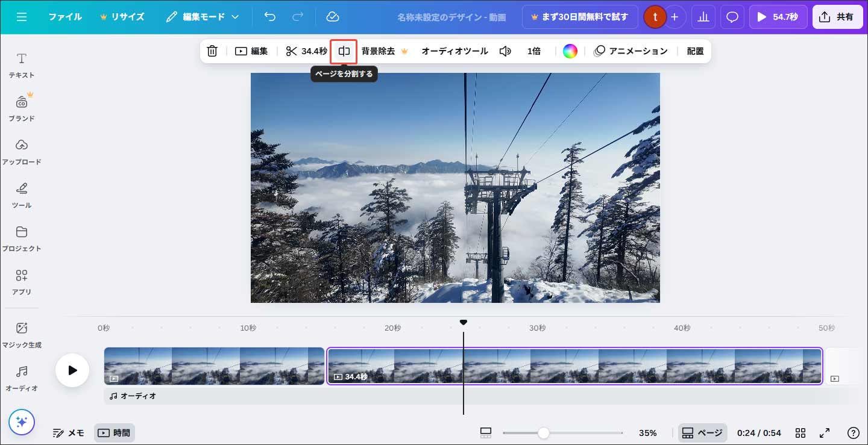This screenshot has height=445, width=868.
Task: Adjust volume with the speaker icon
Action: click(505, 51)
